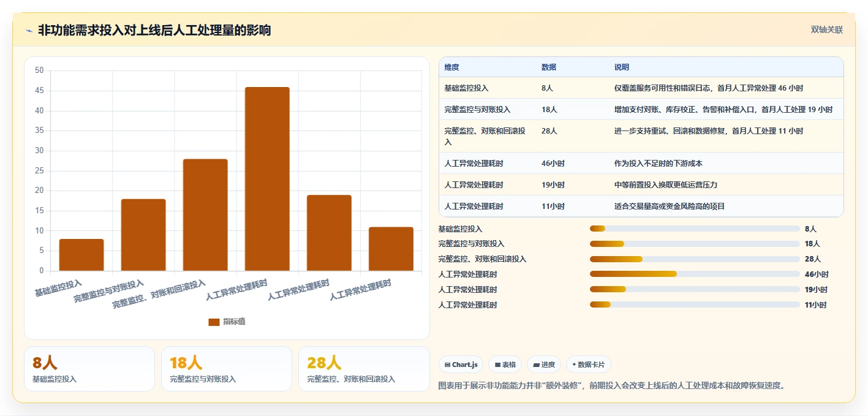Click the 46小时 value beside progress bar
868x416 pixels.
[816, 274]
